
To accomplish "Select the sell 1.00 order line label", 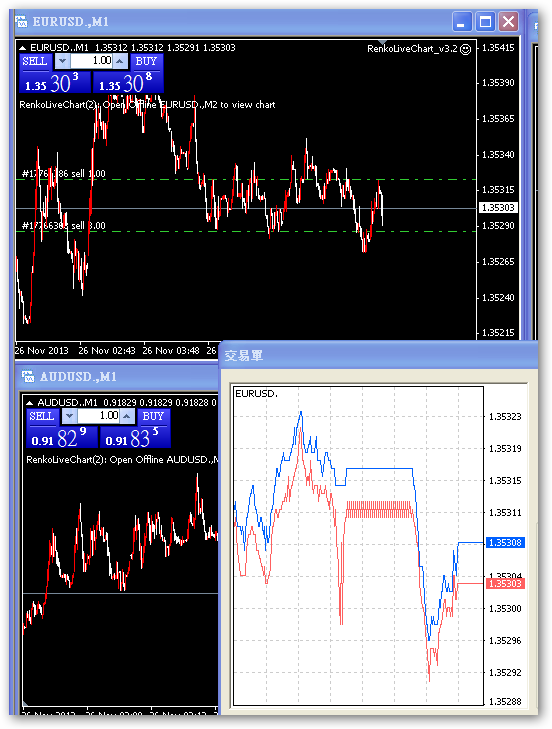I will coord(64,174).
